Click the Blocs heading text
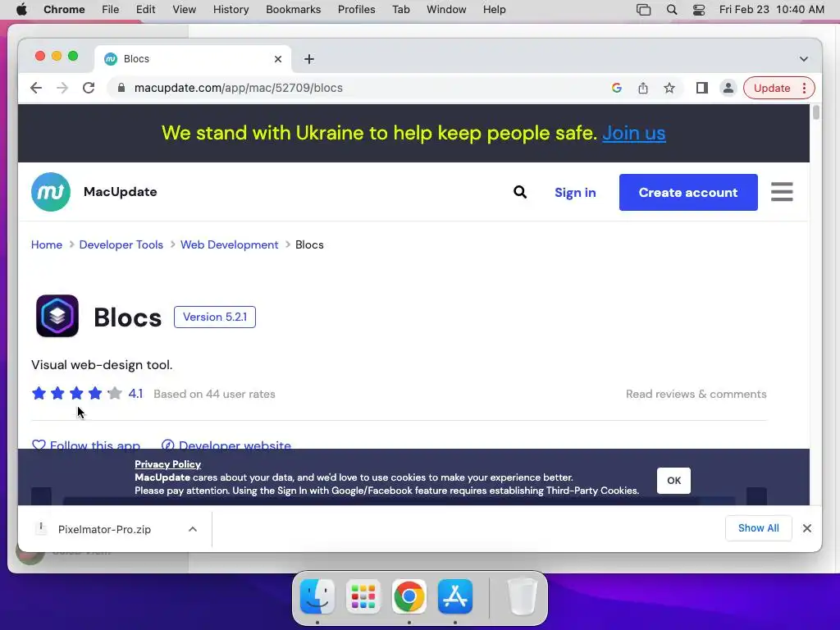The height and width of the screenshot is (630, 840). [127, 317]
